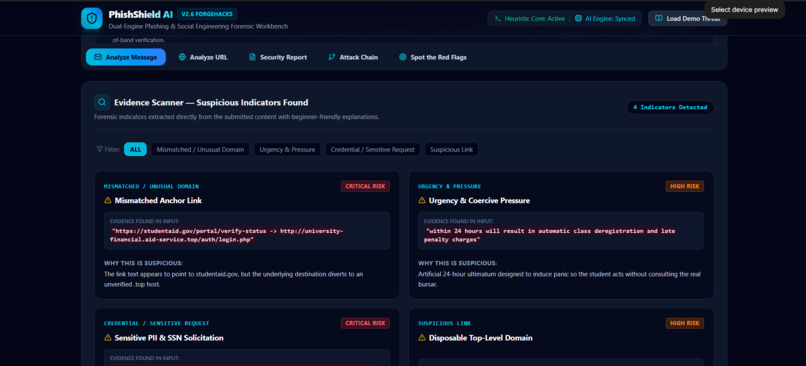Click the globe icon beside Analyze URL
This screenshot has width=806, height=366.
[182, 57]
